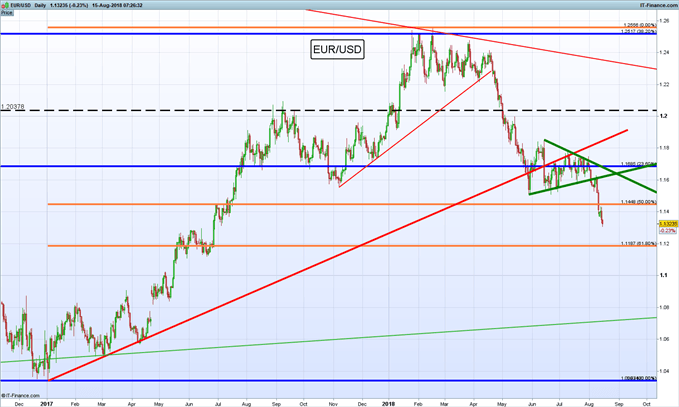The height and width of the screenshot is (407, 679).
Task: Click the 1.26 price axis label
Action: coord(664,20)
